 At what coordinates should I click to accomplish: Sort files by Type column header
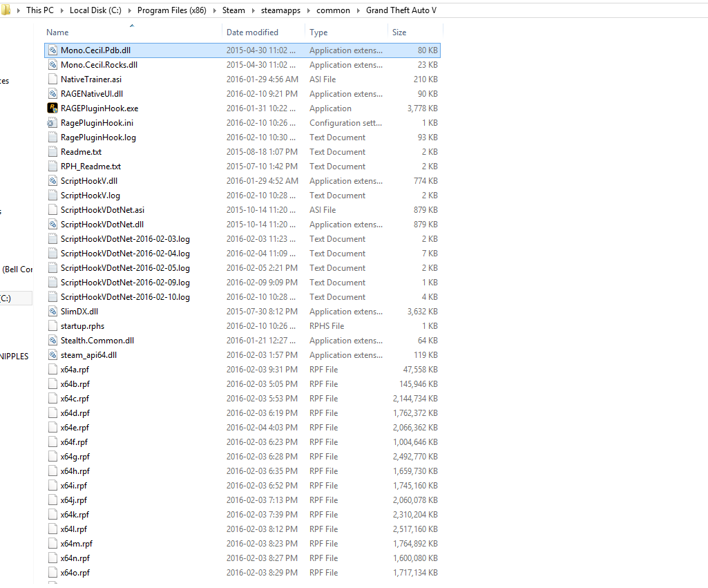point(318,32)
